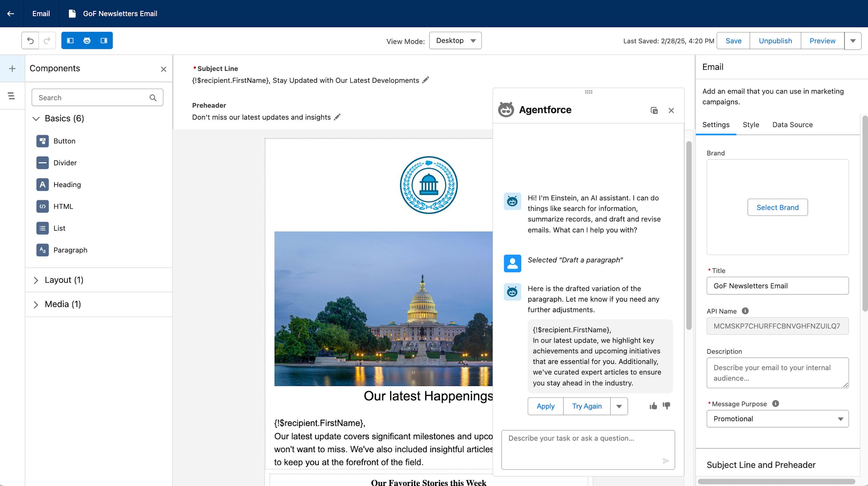
Task: Toggle the left panel visibility icon
Action: coord(70,41)
